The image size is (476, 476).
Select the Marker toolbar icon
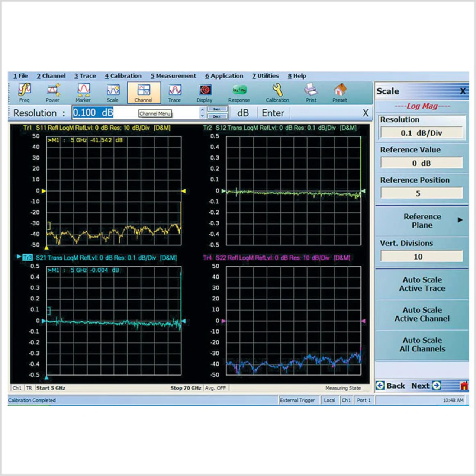tap(83, 92)
